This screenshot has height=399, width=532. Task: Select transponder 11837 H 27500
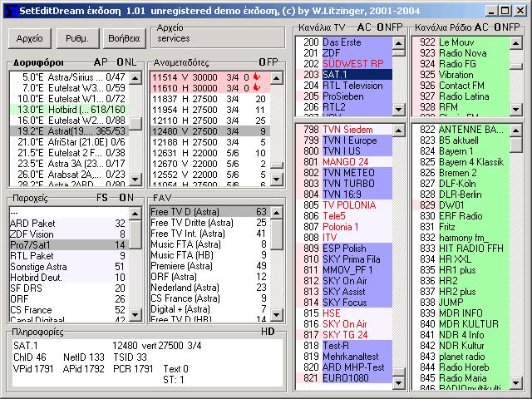209,99
